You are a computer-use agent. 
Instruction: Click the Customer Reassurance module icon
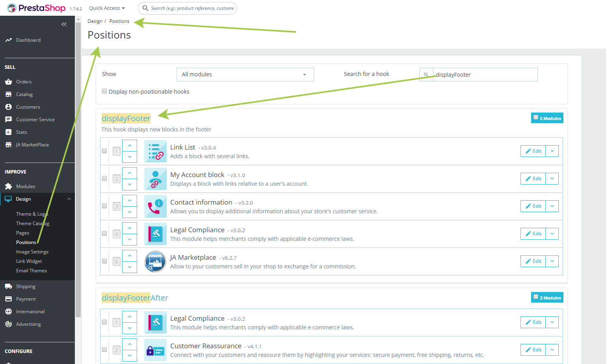pos(155,350)
